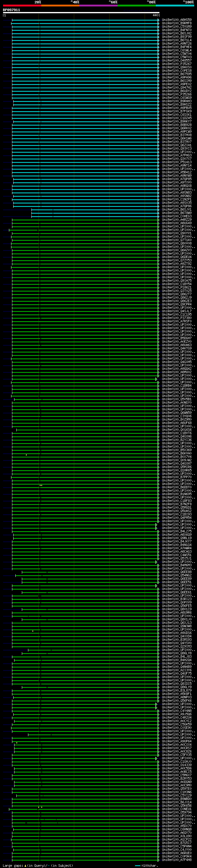197x868 pixels.
Task: Click the query end position label 440
Action: click(155, 15)
